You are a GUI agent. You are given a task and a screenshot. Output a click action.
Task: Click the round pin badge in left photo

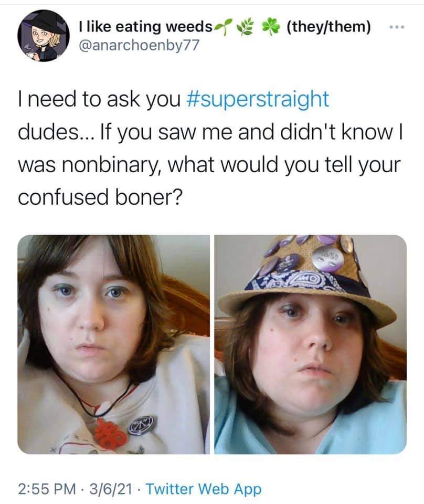coord(141,425)
